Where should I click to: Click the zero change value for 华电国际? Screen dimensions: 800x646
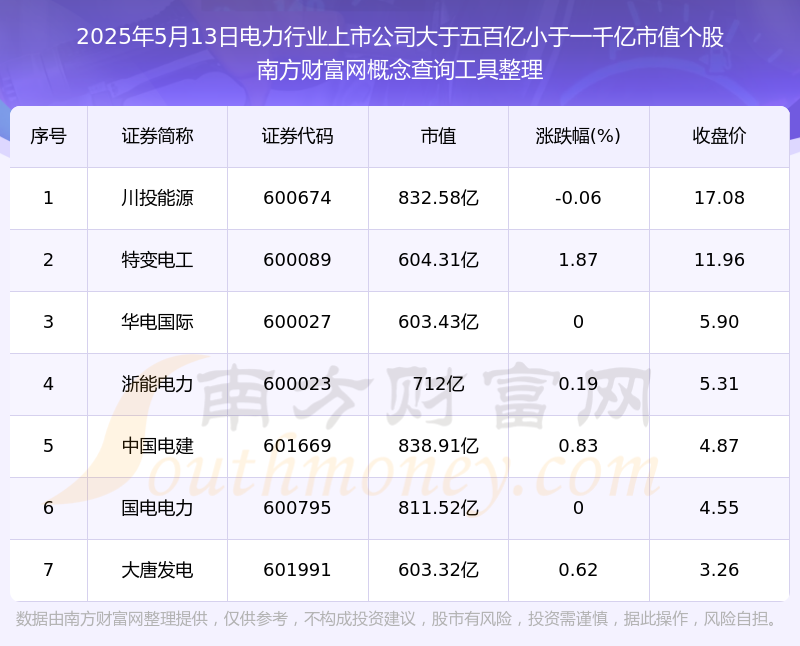578,322
